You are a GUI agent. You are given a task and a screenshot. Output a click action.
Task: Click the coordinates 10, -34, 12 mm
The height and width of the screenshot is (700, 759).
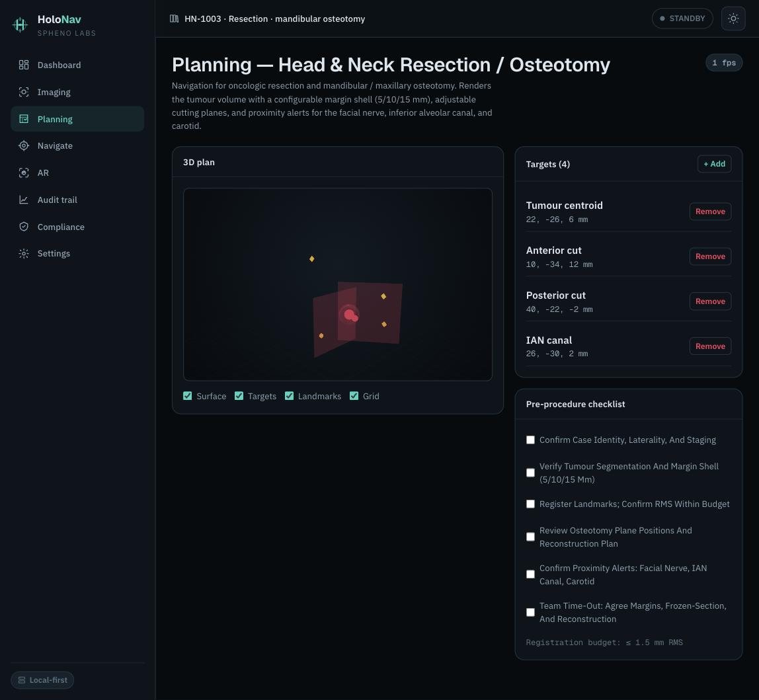559,265
